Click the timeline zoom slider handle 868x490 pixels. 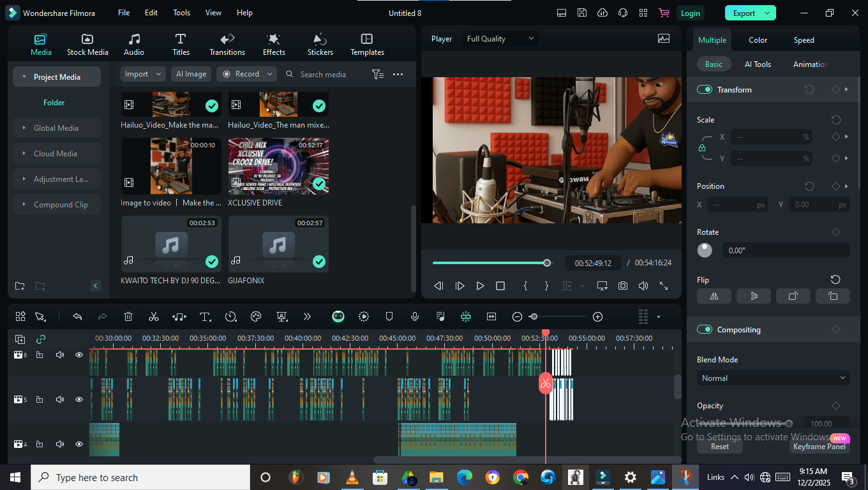click(x=534, y=316)
